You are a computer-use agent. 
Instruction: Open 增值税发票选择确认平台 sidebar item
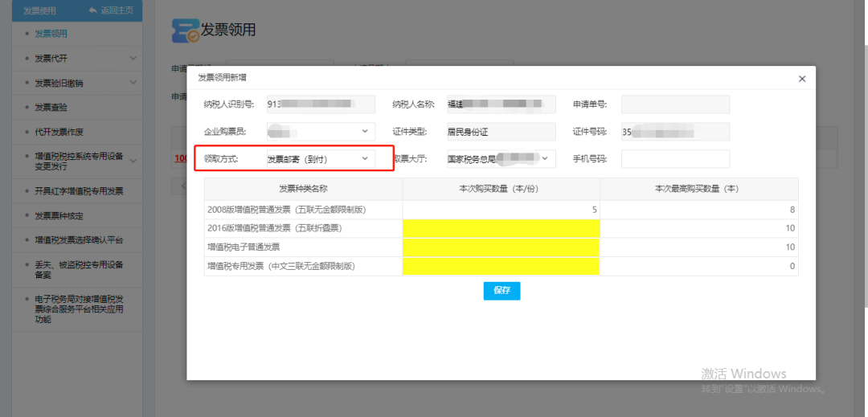click(79, 240)
